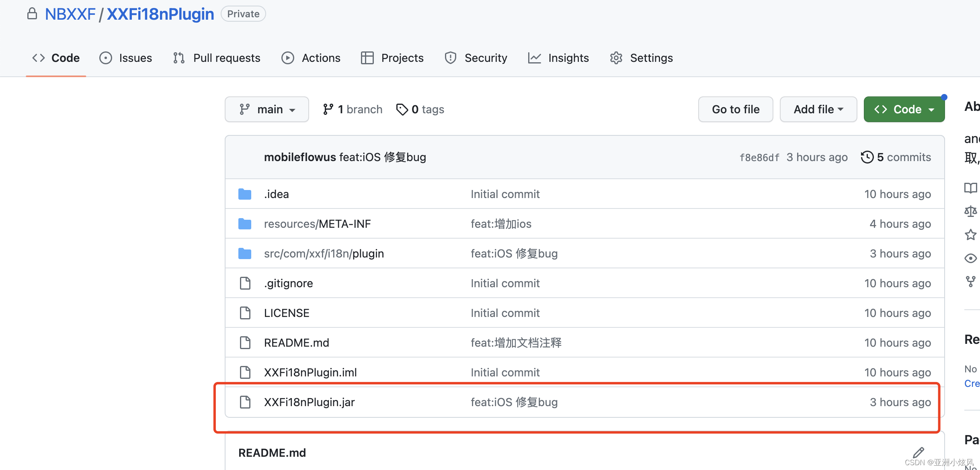980x470 pixels.
Task: Open the green Code dropdown
Action: click(x=904, y=109)
